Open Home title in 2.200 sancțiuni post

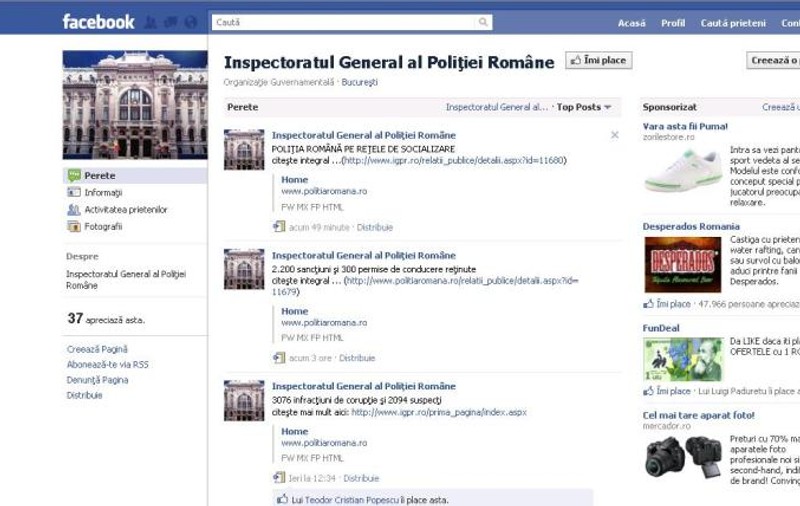tap(294, 311)
